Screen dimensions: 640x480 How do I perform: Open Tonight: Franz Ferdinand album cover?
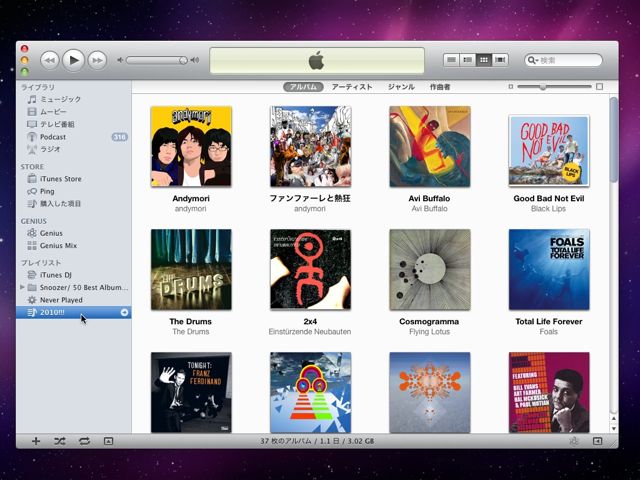(x=191, y=392)
